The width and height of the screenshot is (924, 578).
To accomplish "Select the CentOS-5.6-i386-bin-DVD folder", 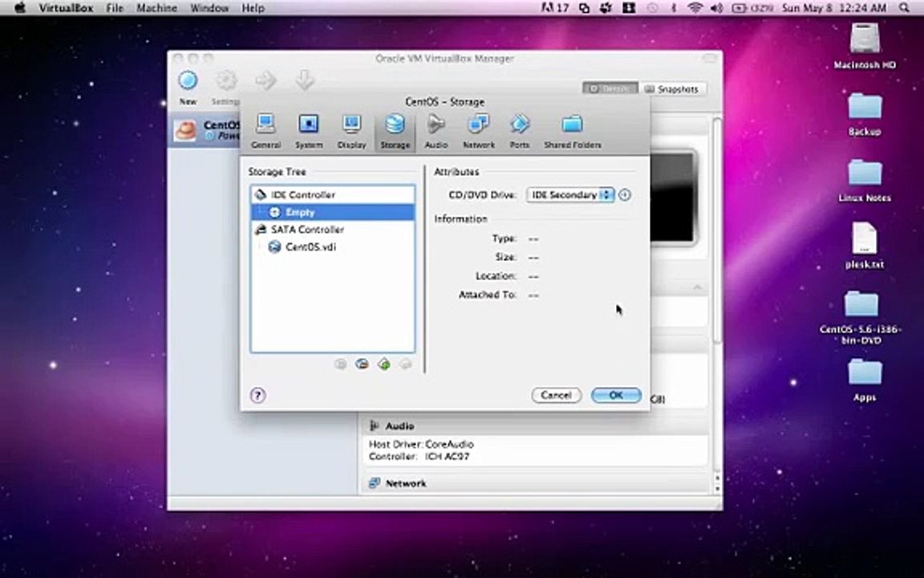I will click(861, 317).
